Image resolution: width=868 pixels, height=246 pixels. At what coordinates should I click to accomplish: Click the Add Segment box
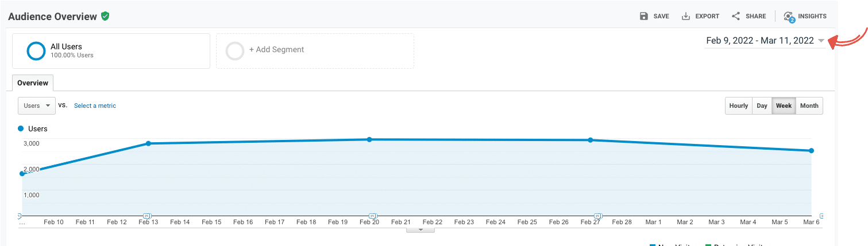coord(315,51)
